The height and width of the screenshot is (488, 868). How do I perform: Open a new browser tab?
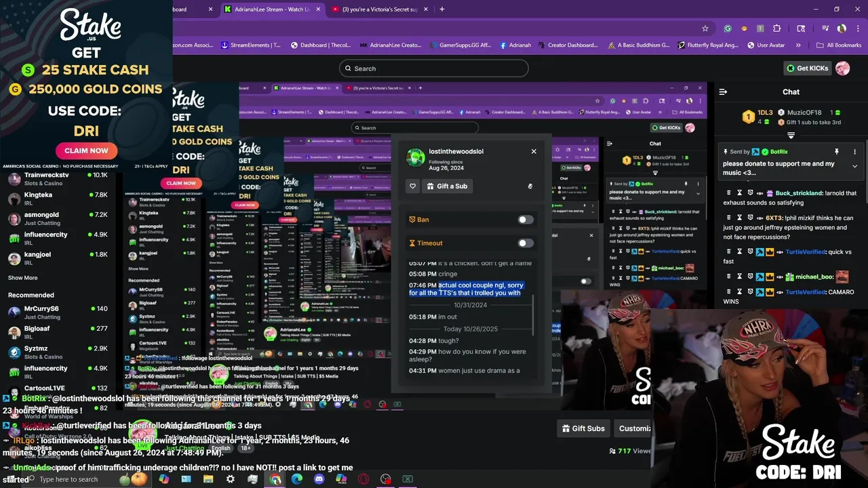point(441,9)
